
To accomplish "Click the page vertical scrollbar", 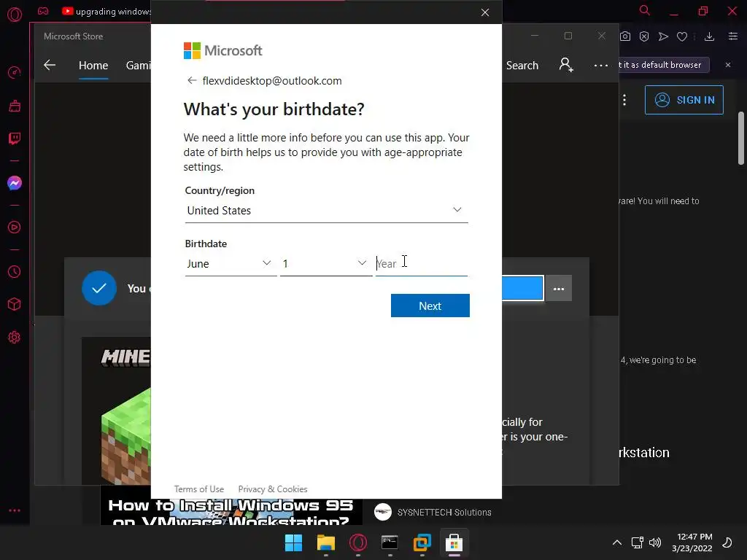I will [x=741, y=138].
